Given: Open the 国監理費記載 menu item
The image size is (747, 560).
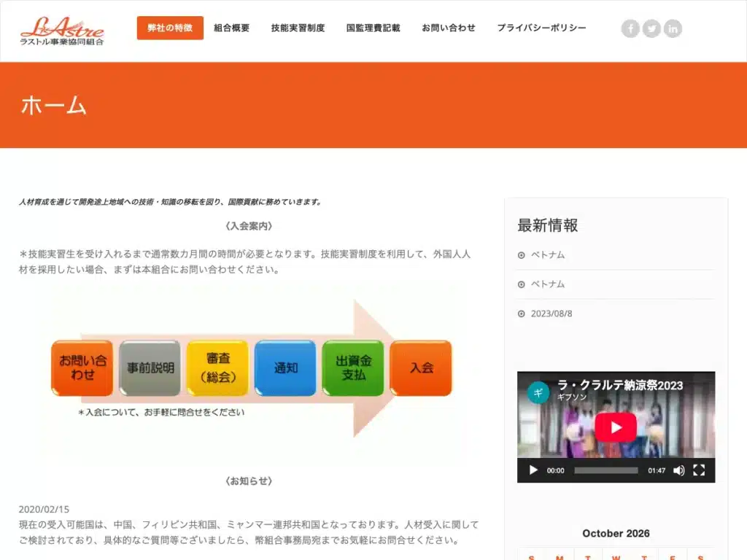Looking at the screenshot, I should [x=373, y=28].
